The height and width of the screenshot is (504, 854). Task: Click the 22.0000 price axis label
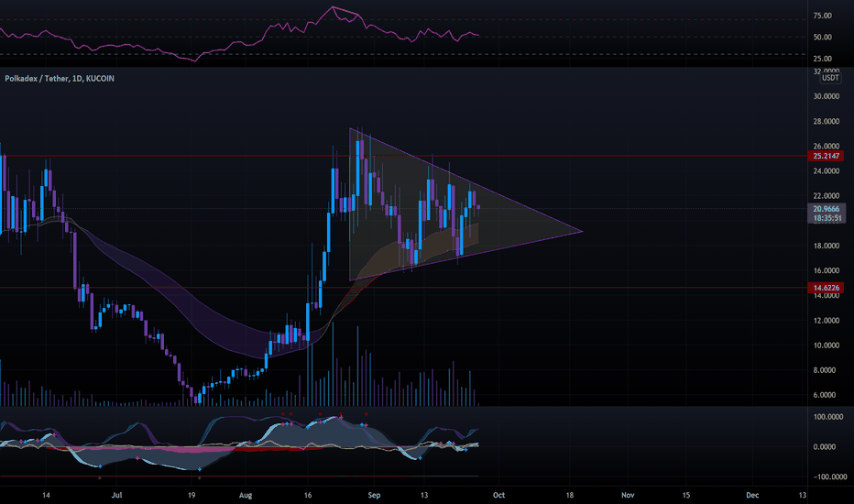tap(826, 196)
